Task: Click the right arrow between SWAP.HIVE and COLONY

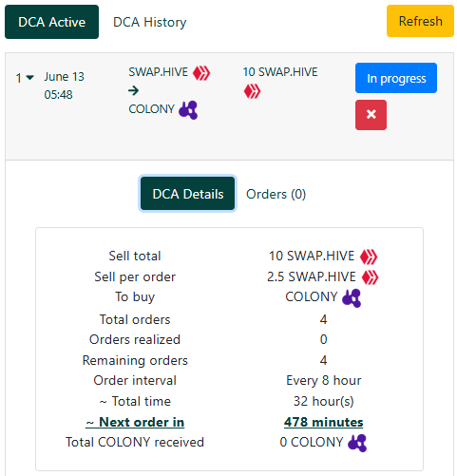Action: click(134, 90)
